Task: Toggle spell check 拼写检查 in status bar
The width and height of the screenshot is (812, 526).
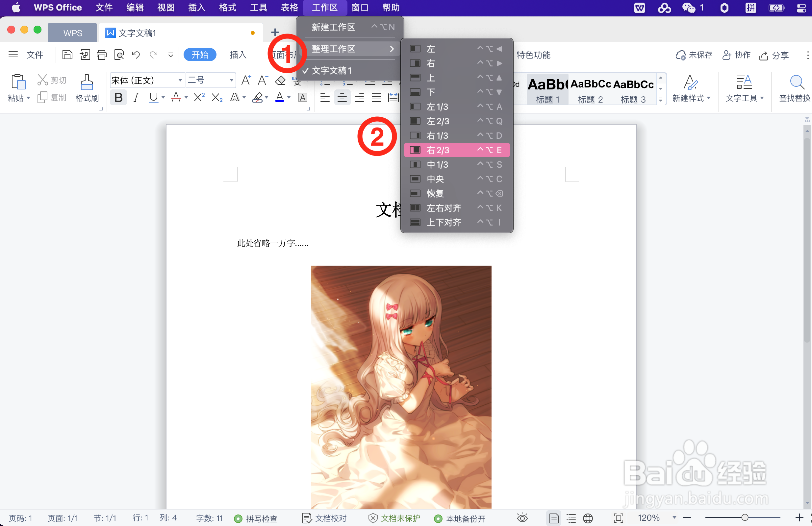Action: pos(256,518)
